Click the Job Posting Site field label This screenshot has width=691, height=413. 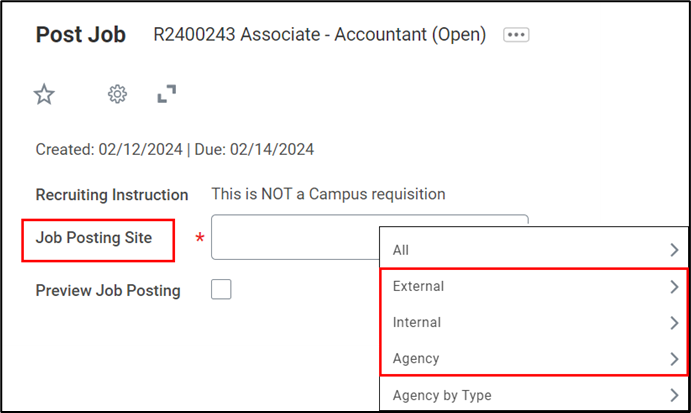(94, 238)
